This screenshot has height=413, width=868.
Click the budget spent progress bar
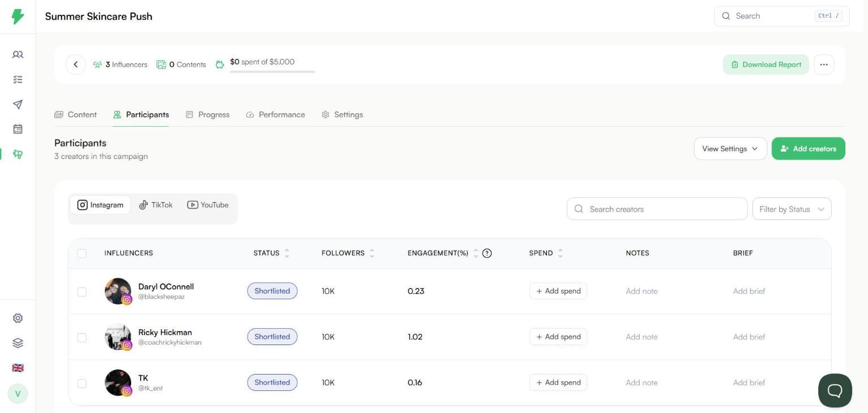[x=272, y=72]
